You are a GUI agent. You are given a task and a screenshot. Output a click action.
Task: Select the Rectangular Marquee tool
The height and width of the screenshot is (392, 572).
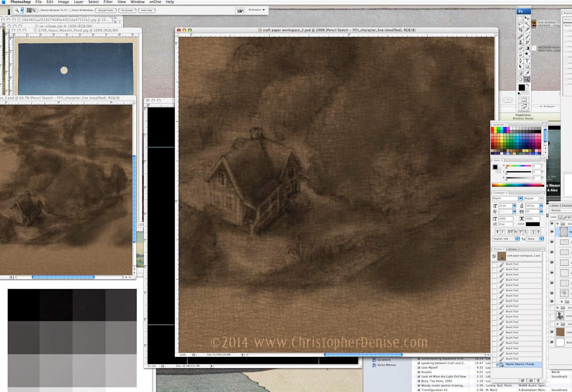tap(521, 18)
